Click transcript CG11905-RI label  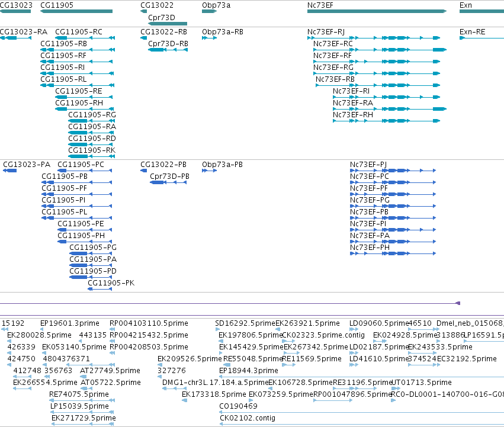coord(62,68)
